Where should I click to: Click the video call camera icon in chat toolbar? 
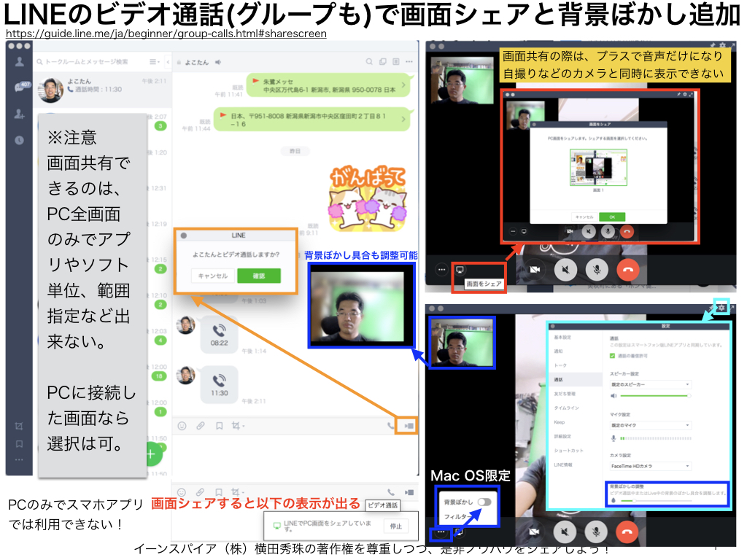(x=409, y=425)
